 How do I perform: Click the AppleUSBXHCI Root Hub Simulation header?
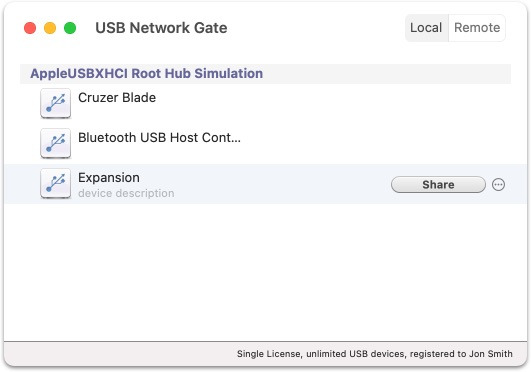[x=266, y=74]
